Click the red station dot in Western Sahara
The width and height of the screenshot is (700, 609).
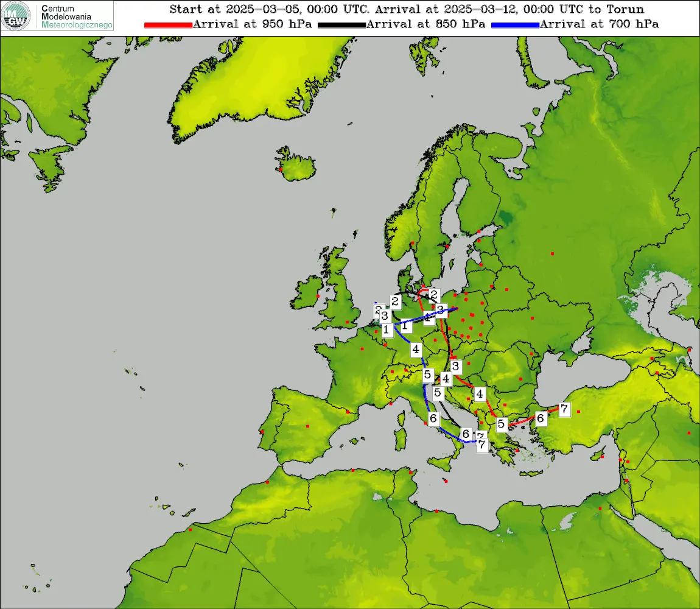191,530
